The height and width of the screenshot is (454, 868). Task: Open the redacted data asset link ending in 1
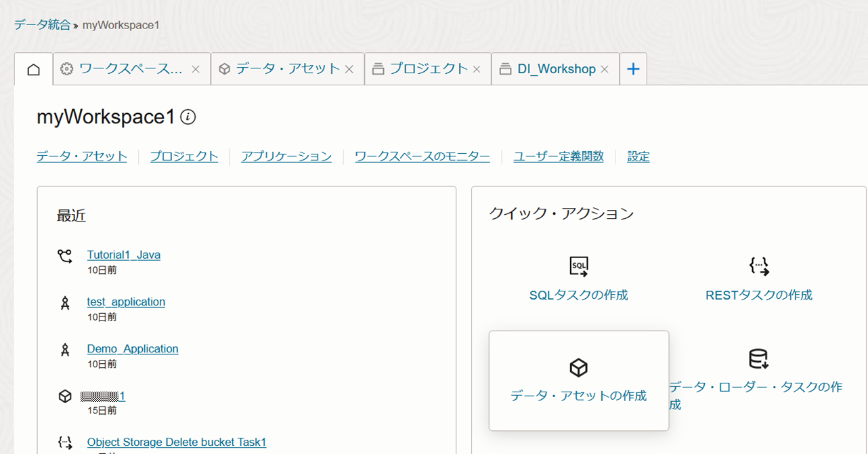(x=103, y=396)
